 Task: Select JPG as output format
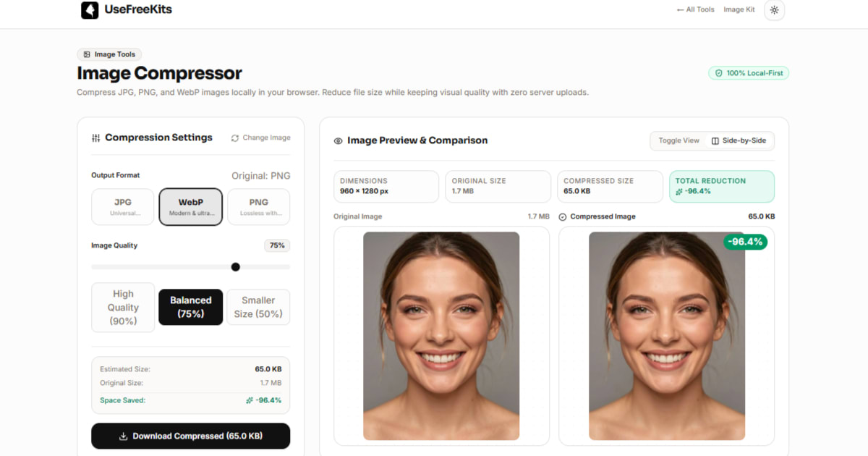click(x=123, y=207)
